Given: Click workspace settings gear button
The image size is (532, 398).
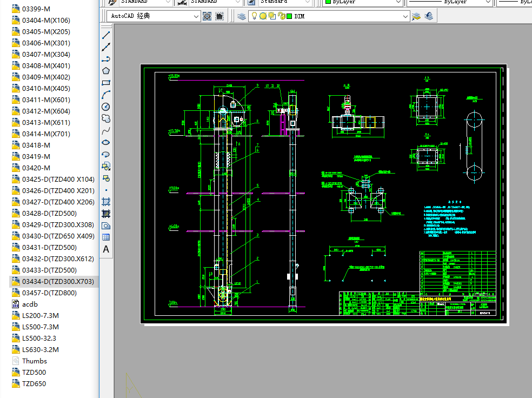Looking at the screenshot, I should coord(207,16).
